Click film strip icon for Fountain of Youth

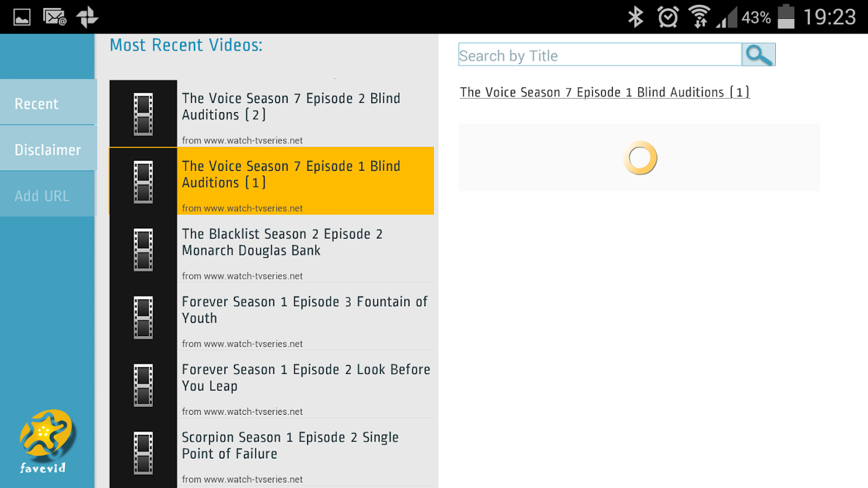pyautogui.click(x=143, y=317)
